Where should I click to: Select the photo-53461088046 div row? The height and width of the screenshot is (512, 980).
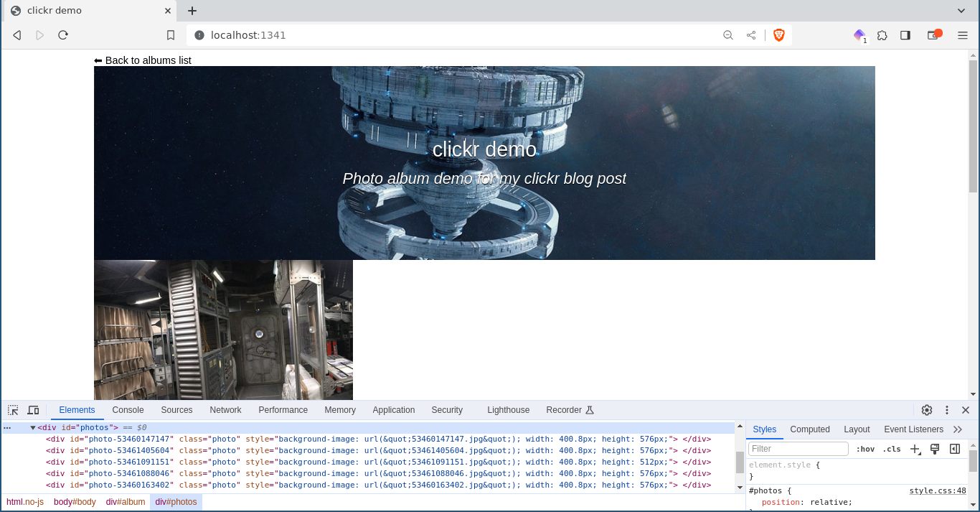point(368,474)
